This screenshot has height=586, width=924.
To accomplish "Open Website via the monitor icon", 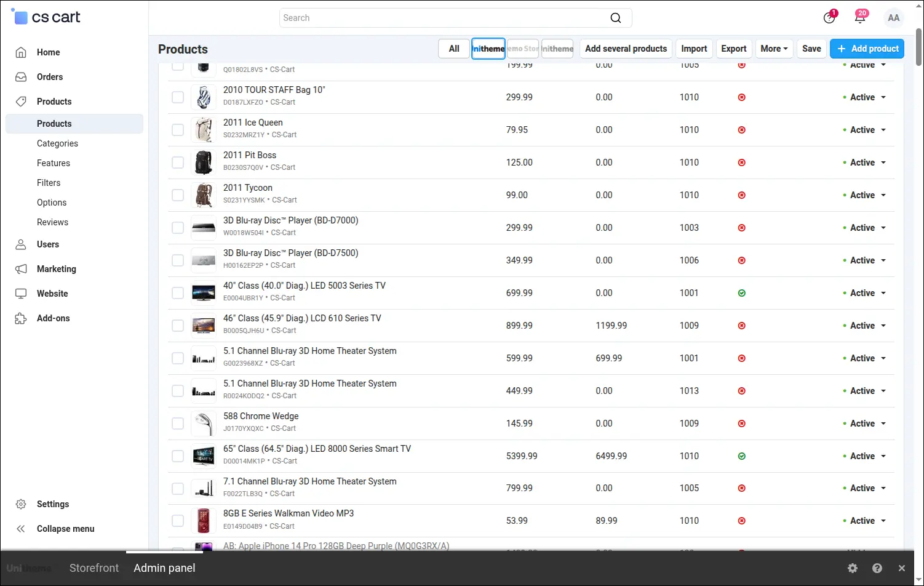I will tap(21, 294).
